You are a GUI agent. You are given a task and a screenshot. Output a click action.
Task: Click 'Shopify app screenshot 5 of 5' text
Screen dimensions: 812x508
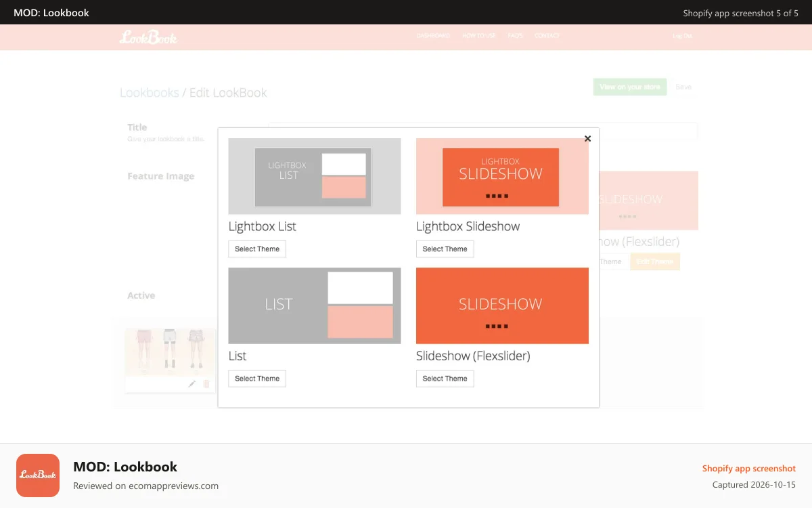coord(741,13)
